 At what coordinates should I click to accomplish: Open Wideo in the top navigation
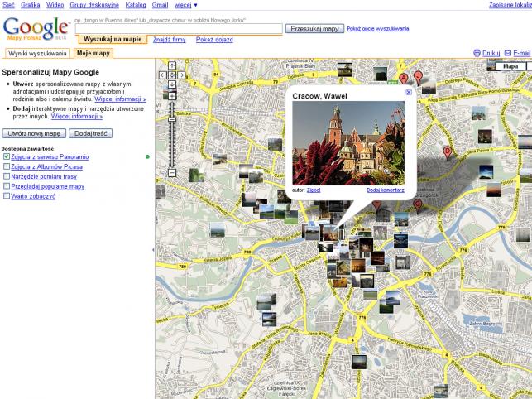coord(55,5)
